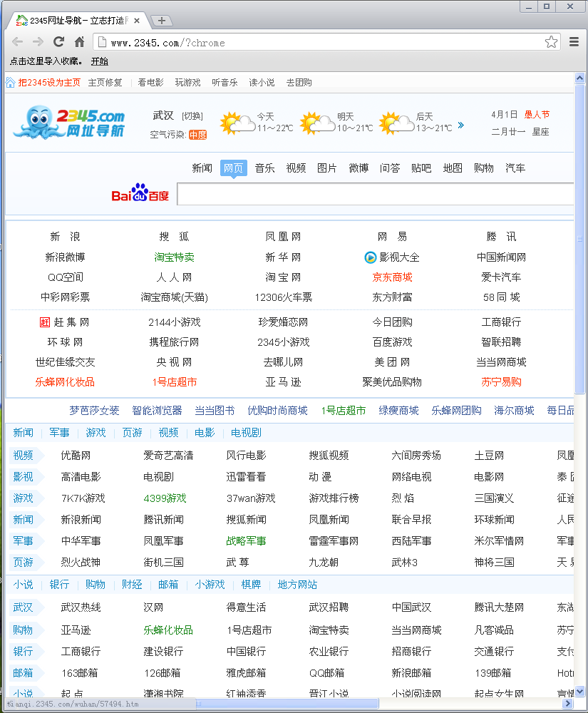This screenshot has height=713, width=588.
Task: Click the browser back arrow
Action: tap(17, 42)
